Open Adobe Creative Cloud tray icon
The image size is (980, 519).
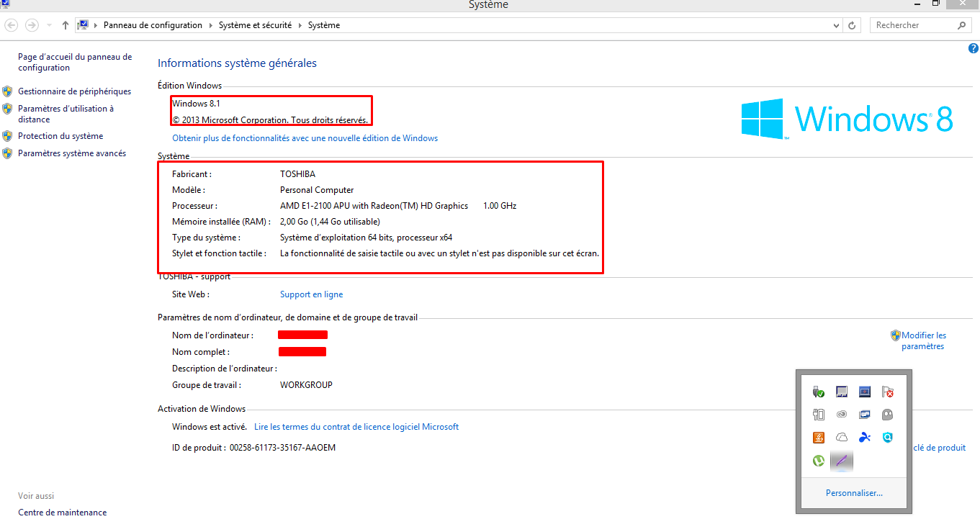[841, 415]
